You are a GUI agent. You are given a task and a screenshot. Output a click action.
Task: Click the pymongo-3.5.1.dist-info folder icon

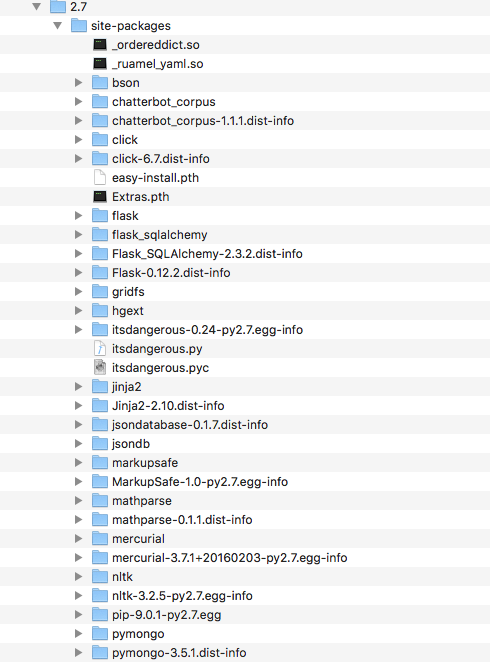click(100, 652)
